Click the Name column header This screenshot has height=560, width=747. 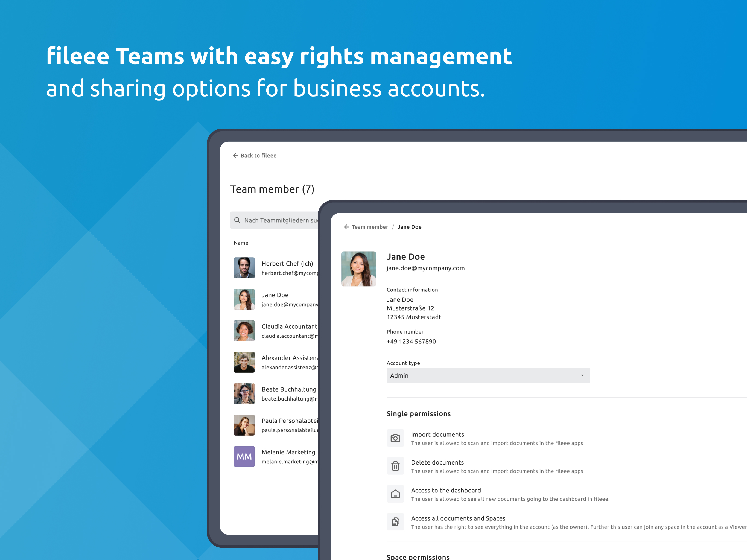(x=241, y=243)
